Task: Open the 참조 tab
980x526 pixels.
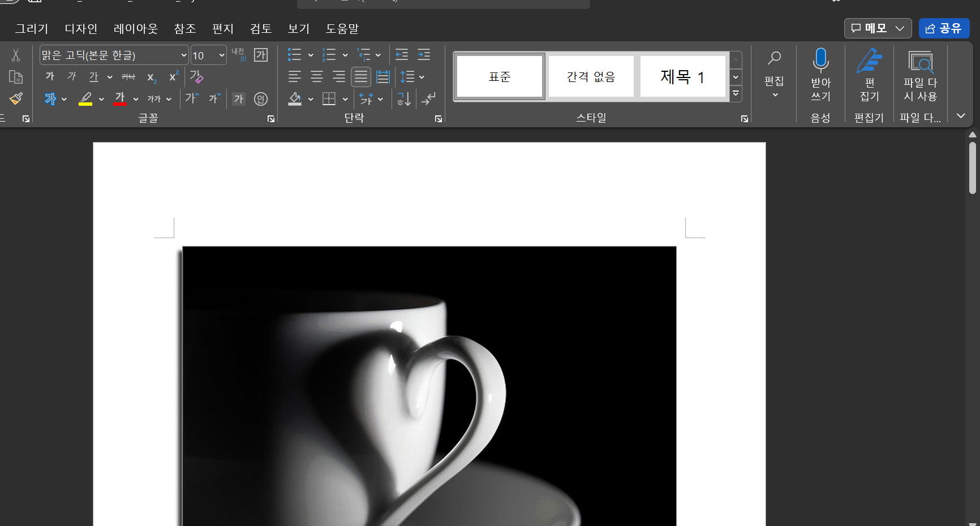Action: 184,29
